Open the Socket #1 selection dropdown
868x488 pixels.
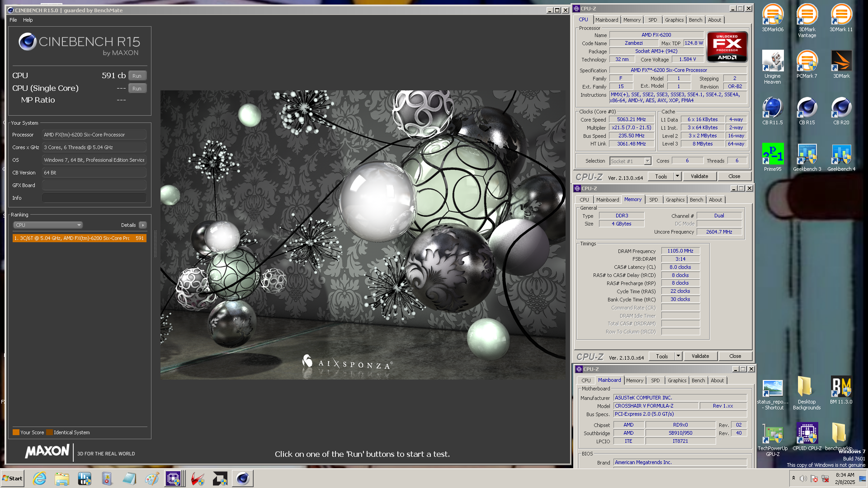pyautogui.click(x=630, y=161)
